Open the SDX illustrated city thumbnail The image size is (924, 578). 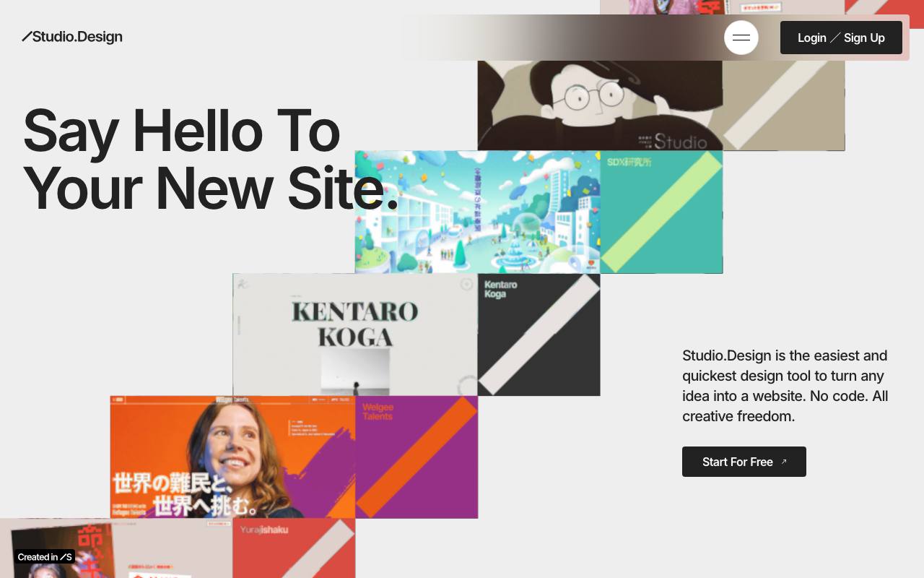pos(478,212)
